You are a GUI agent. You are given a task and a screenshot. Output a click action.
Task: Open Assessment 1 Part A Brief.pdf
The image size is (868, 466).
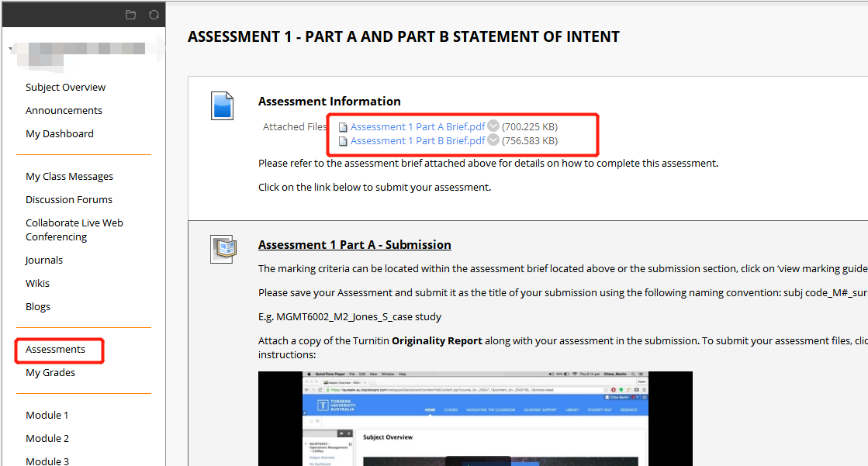[418, 126]
